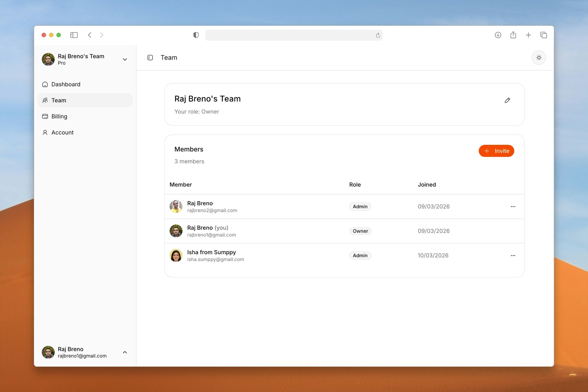The image size is (588, 392).
Task: Open more options for Isha from Sumppy
Action: 513,255
